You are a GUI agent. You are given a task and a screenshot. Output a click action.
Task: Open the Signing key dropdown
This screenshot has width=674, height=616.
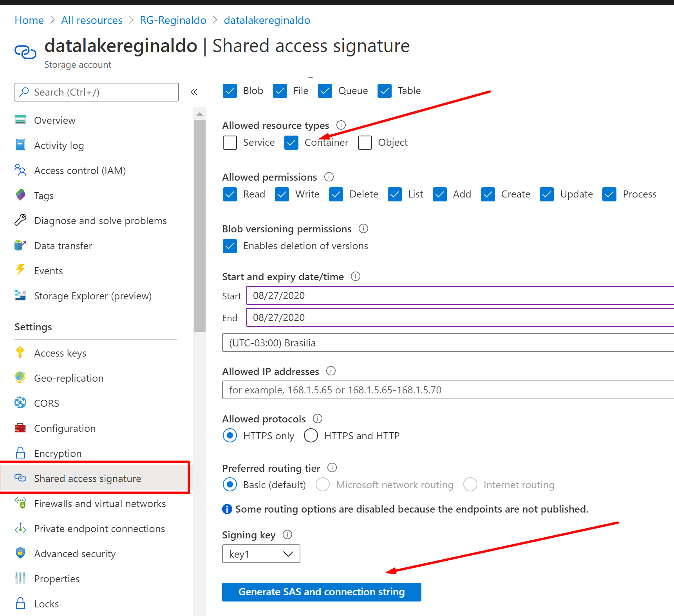[x=261, y=554]
